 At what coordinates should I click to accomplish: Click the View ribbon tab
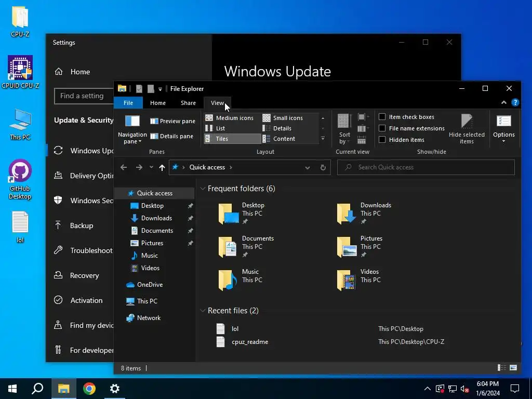[217, 103]
